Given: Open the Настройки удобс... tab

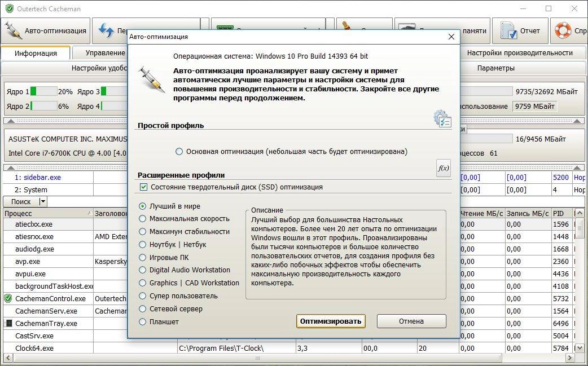Looking at the screenshot, I should tap(64, 68).
